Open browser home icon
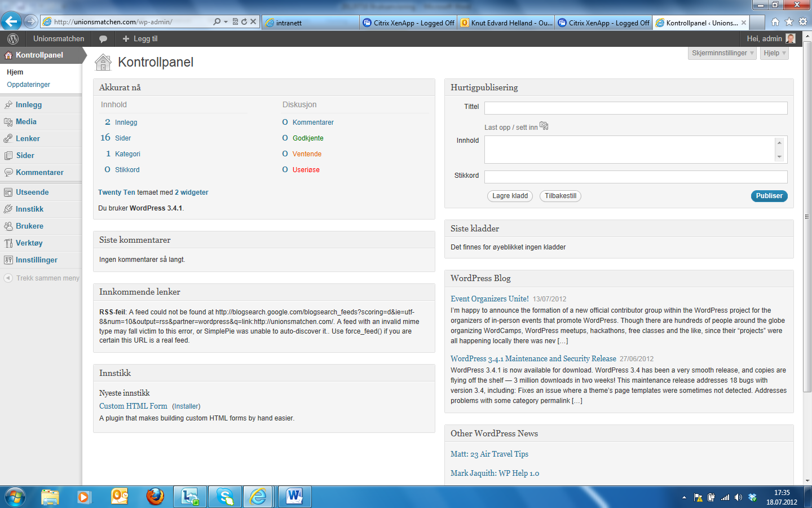 [x=775, y=21]
